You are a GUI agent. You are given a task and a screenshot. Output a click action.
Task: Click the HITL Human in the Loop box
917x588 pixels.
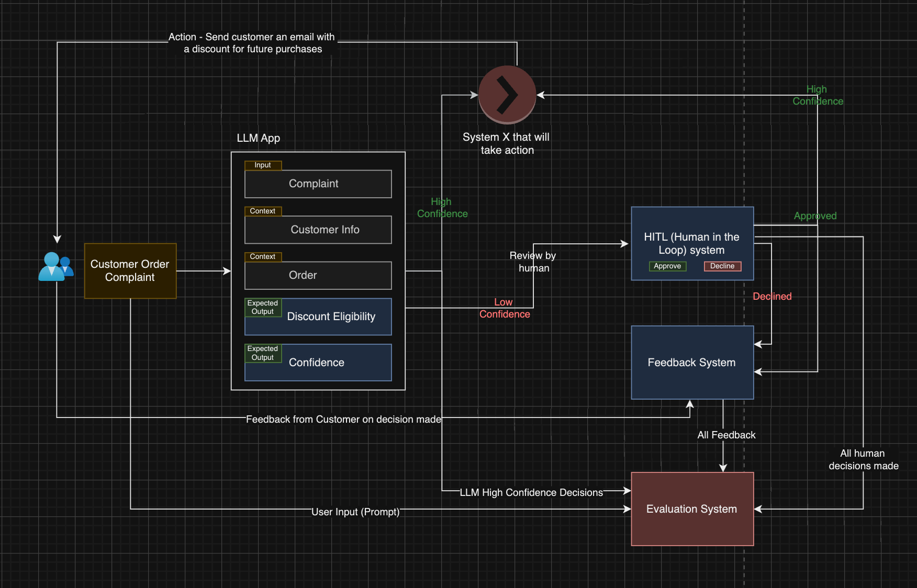pos(692,243)
